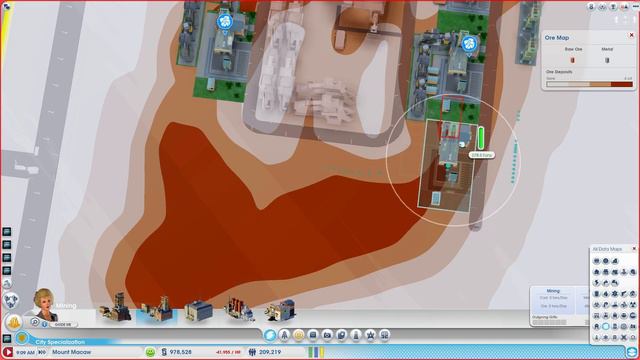Open the green happiness face panel

[150, 352]
